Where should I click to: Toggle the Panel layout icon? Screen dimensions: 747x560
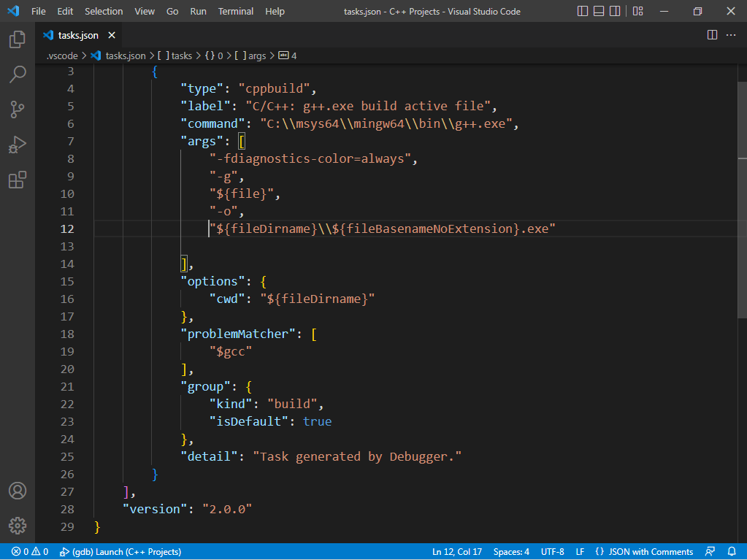pyautogui.click(x=599, y=11)
